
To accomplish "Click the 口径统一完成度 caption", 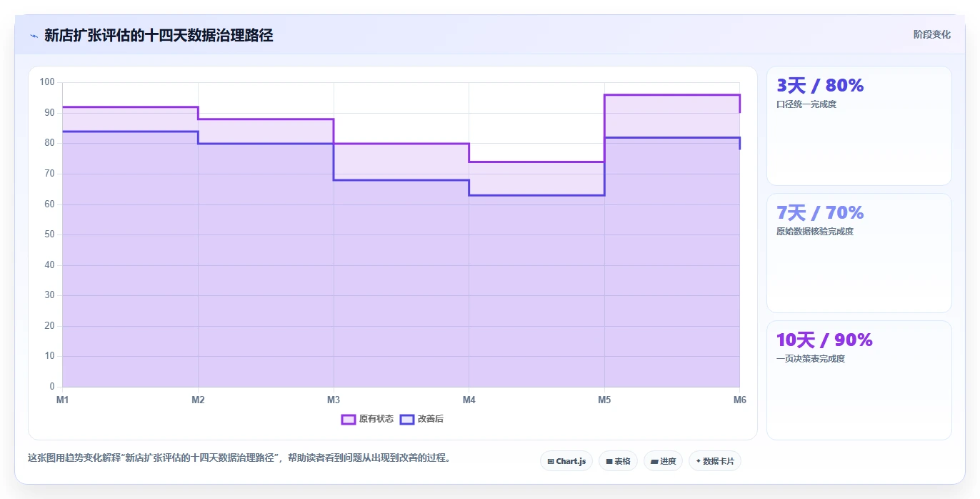I will [x=806, y=104].
